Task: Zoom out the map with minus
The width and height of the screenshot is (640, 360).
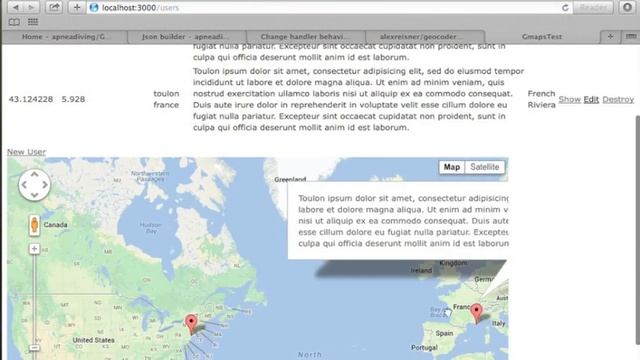Action: pyautogui.click(x=34, y=348)
